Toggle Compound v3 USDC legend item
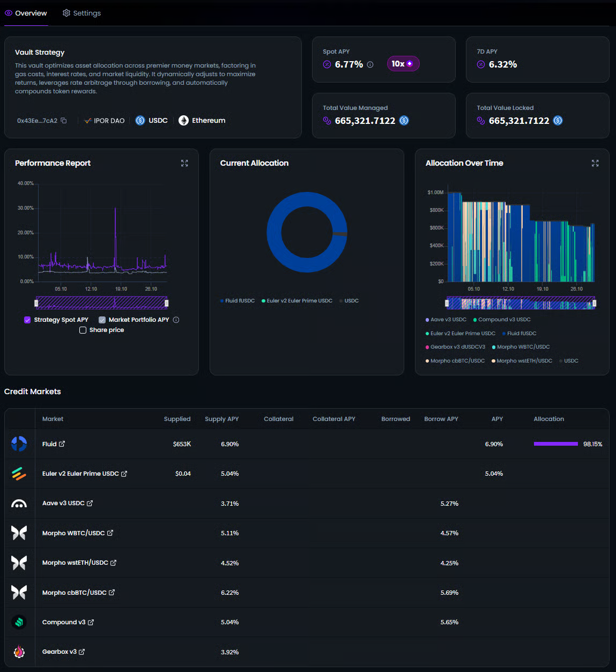 click(x=501, y=320)
